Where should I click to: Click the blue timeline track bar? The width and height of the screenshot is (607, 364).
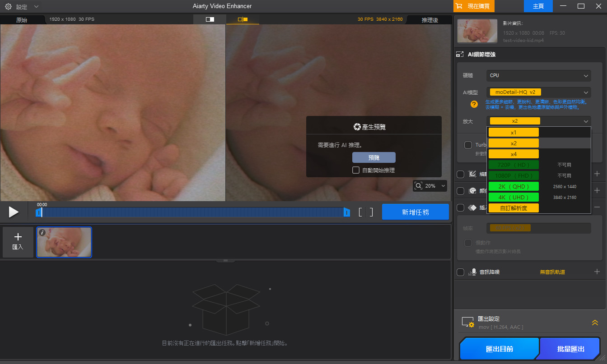click(193, 212)
